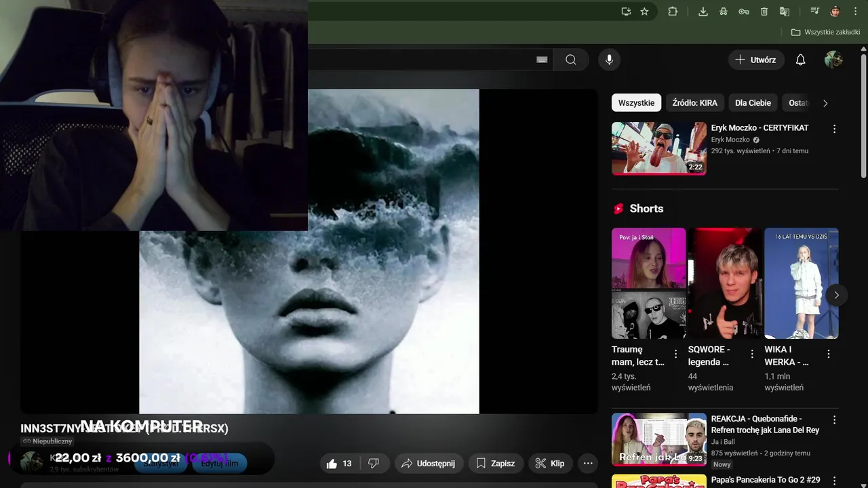Open options for the SQWORE legenda short
Image resolution: width=868 pixels, height=488 pixels.
[752, 354]
